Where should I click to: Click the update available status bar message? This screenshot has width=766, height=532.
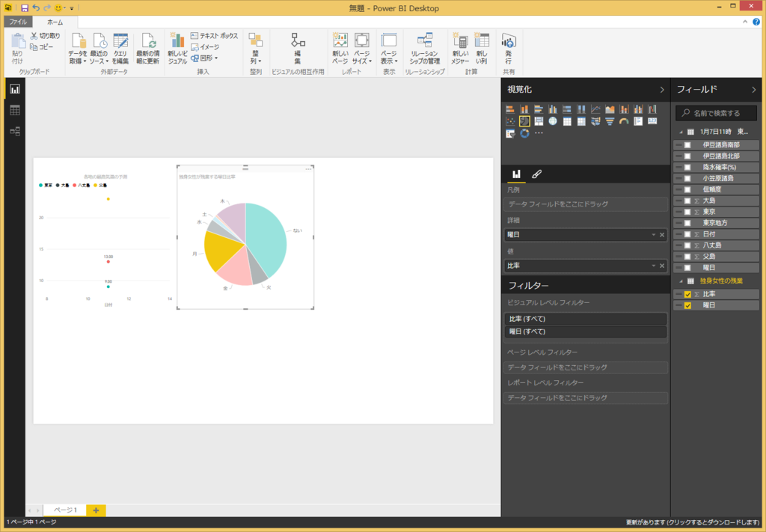point(693,523)
